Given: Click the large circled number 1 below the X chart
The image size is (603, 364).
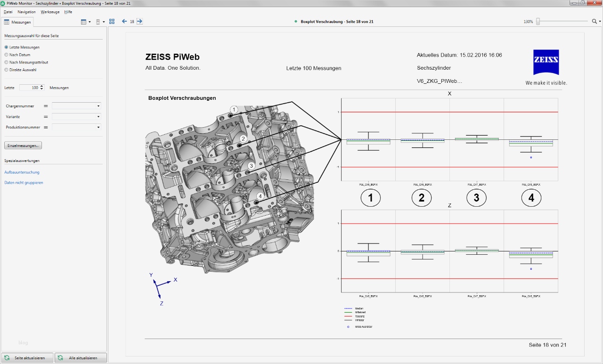Looking at the screenshot, I should coord(371,198).
